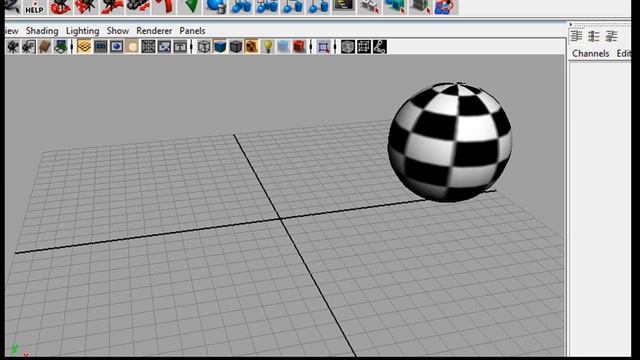
Task: Click the Select Camera icon in panel toolbar
Action: (13, 47)
